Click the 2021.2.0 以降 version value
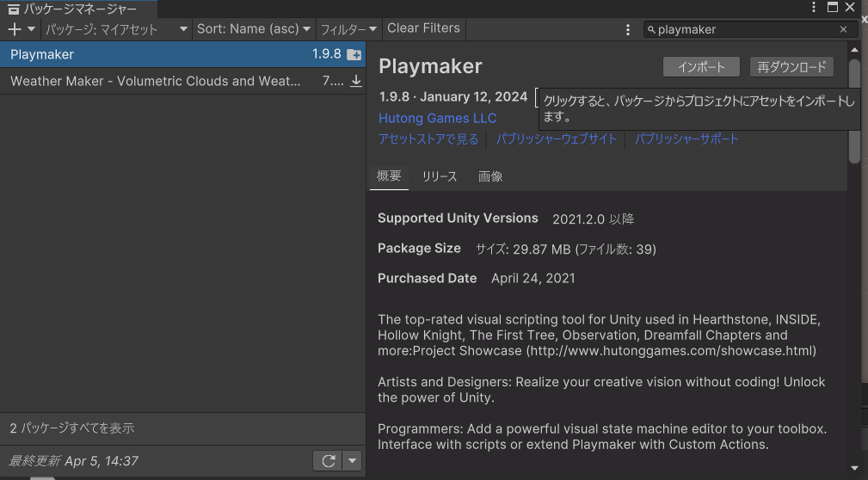This screenshot has width=868, height=480. pyautogui.click(x=594, y=219)
